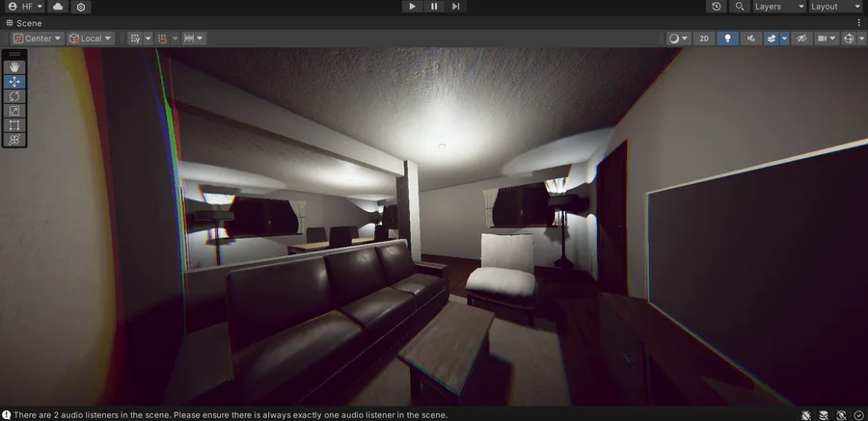The image size is (868, 421).
Task: Toggle grid visibility in Scene view
Action: (134, 39)
